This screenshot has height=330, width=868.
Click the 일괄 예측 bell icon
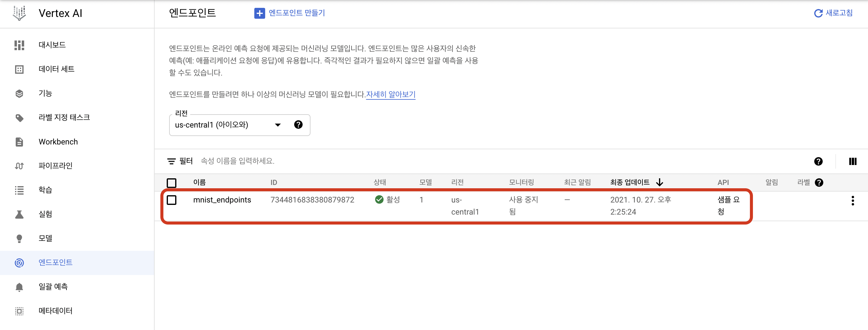pyautogui.click(x=19, y=287)
